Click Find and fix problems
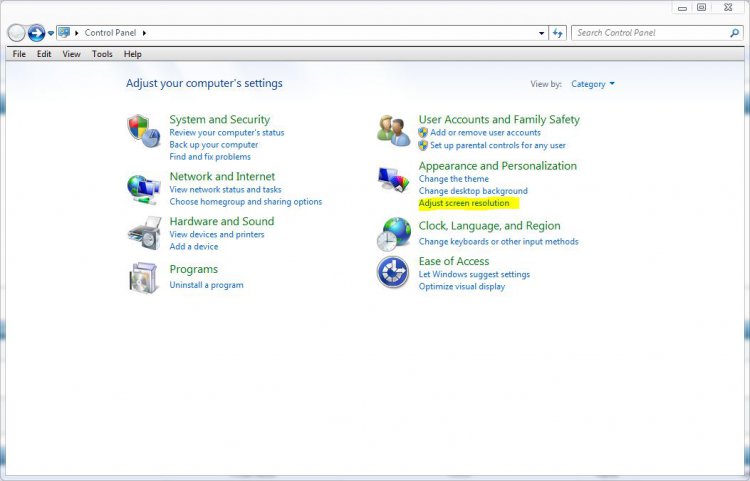Image resolution: width=750 pixels, height=481 pixels. click(210, 156)
